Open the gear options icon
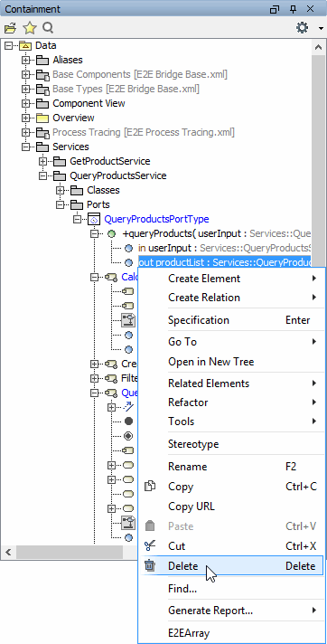The width and height of the screenshot is (327, 644). [303, 28]
